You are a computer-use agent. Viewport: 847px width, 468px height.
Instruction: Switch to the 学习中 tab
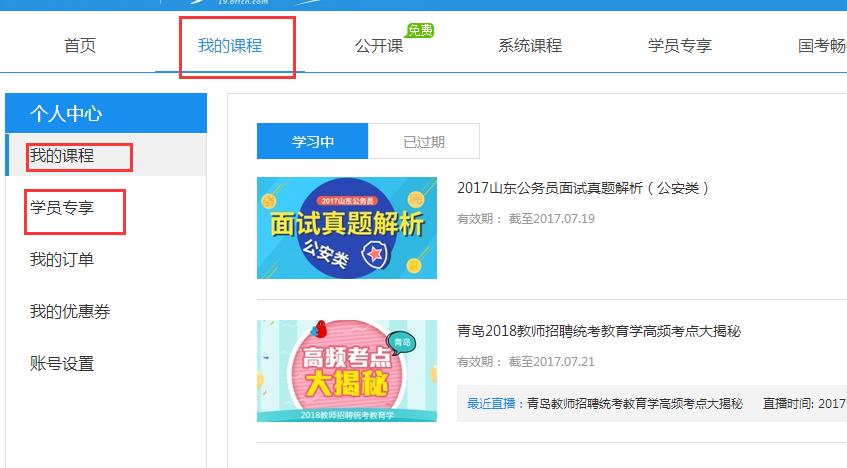312,142
